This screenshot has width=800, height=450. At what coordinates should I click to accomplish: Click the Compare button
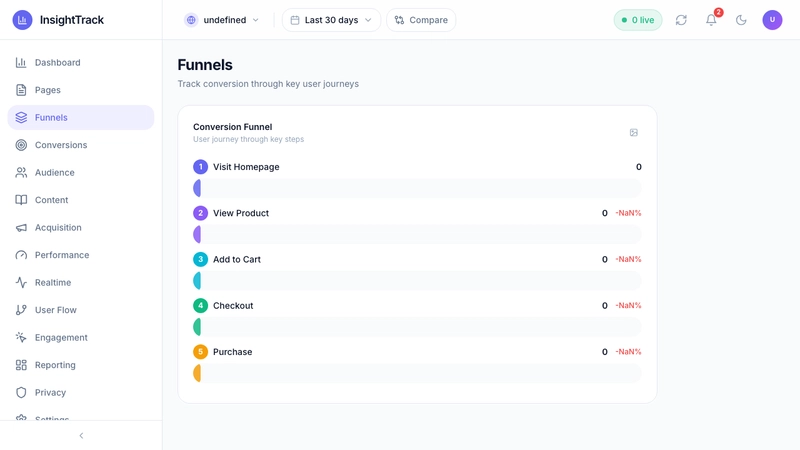[421, 20]
